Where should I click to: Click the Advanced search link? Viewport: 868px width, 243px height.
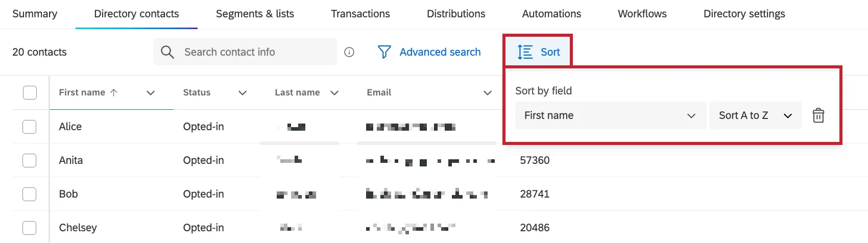point(440,52)
